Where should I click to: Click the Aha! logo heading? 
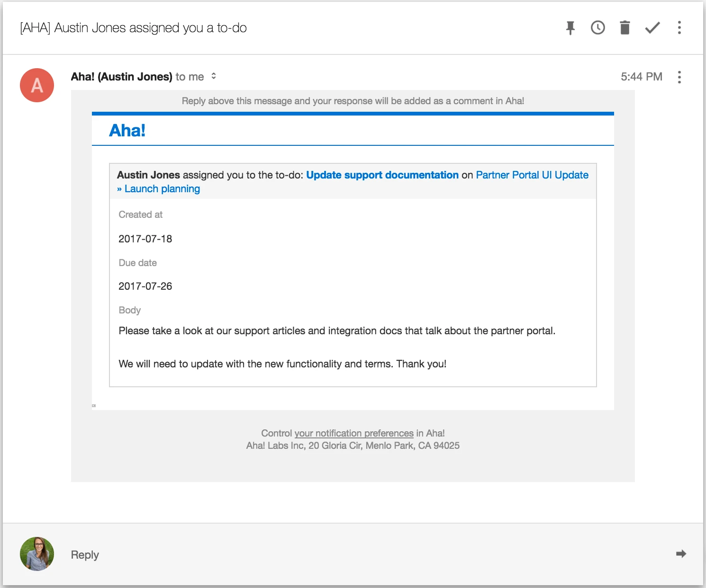[x=127, y=131]
